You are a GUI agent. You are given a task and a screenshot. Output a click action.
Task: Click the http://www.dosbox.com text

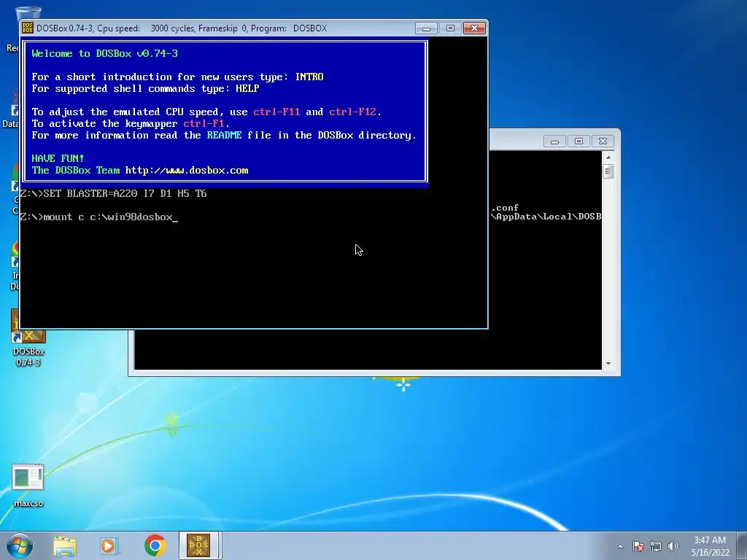[187, 171]
